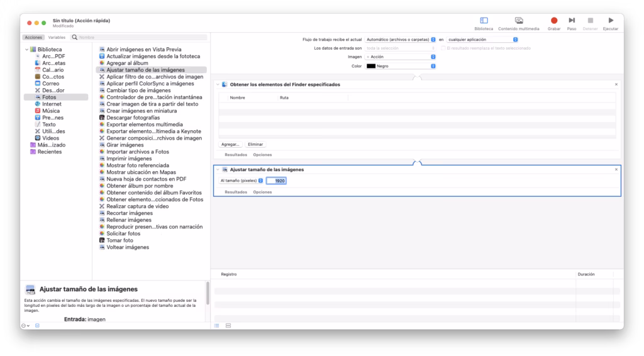The image size is (644, 356).
Task: Remove the Ajustar tamaño de las imágenes action
Action: 616,170
